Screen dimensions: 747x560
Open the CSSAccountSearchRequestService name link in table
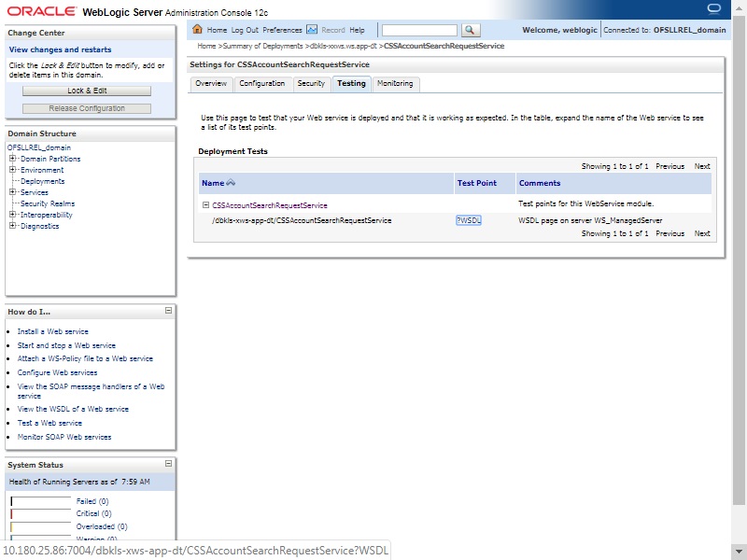[270, 205]
